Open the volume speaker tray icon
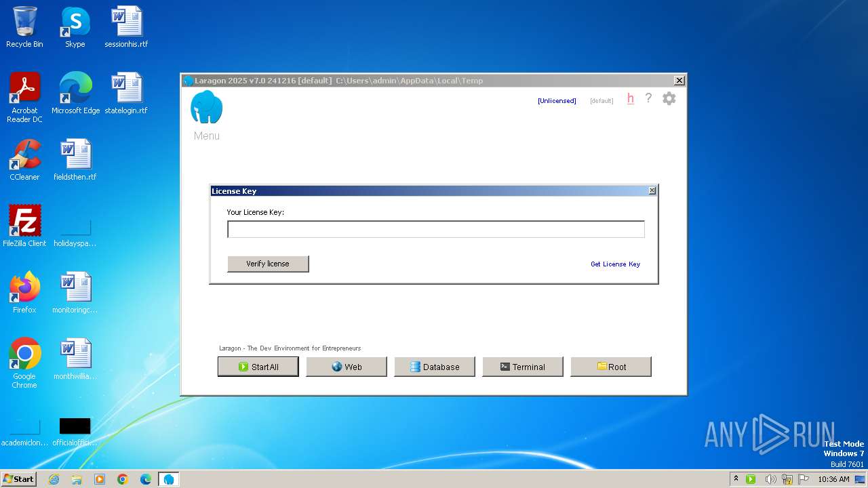 (x=770, y=479)
